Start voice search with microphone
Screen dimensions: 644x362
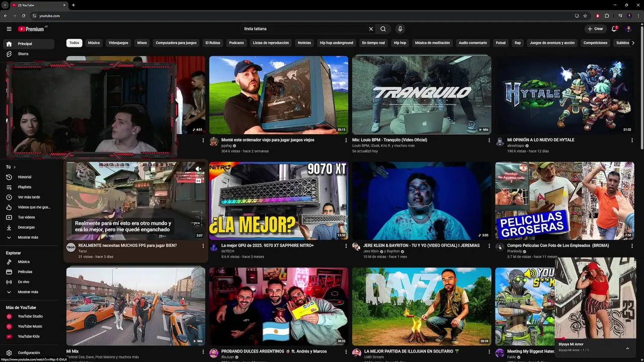click(400, 29)
